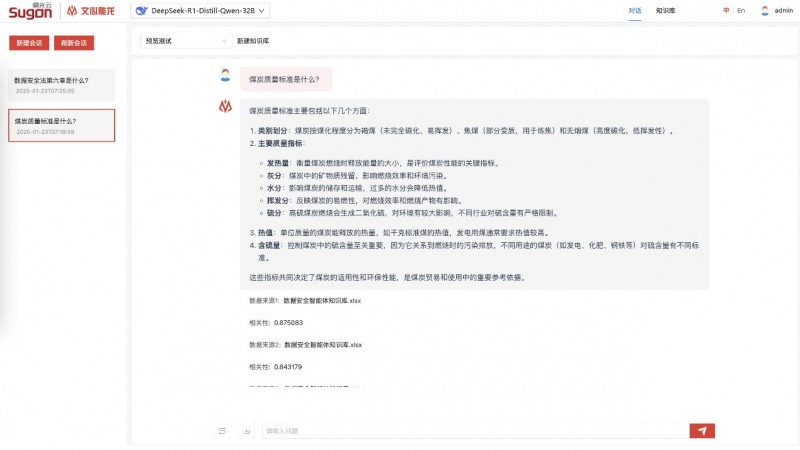Switch language to En
The width and height of the screenshot is (800, 450).
pyautogui.click(x=741, y=10)
